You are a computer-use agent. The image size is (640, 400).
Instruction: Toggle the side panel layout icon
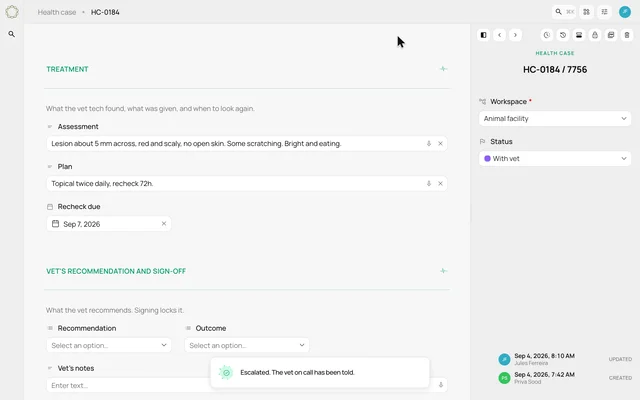[483, 35]
